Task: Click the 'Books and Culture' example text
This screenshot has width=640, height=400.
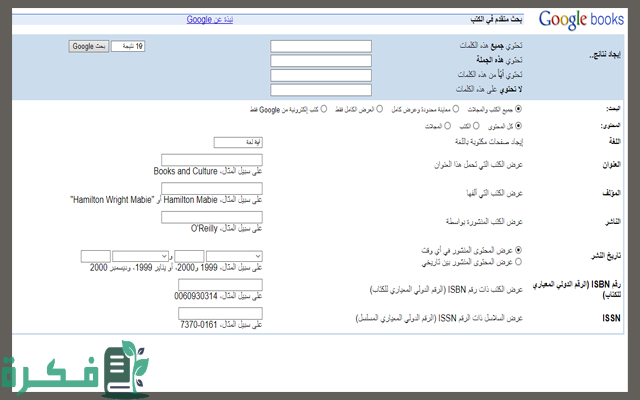Action: [185, 171]
